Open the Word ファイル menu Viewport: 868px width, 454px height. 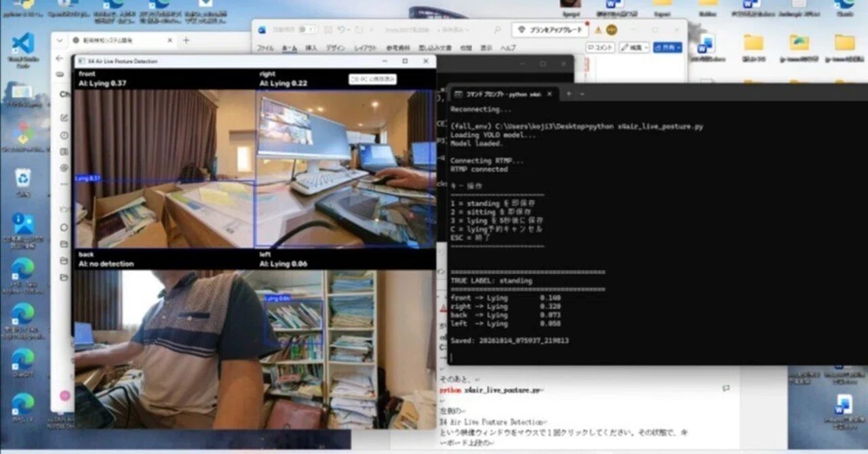click(x=264, y=48)
